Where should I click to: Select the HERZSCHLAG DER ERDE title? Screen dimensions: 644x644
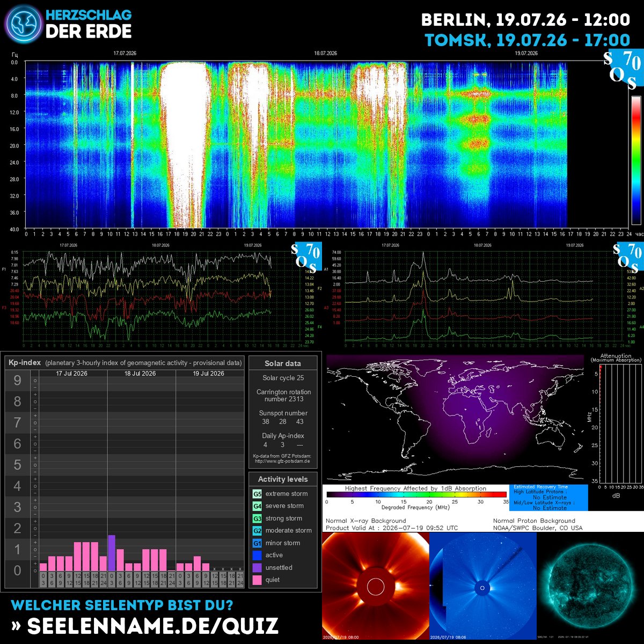click(x=89, y=24)
